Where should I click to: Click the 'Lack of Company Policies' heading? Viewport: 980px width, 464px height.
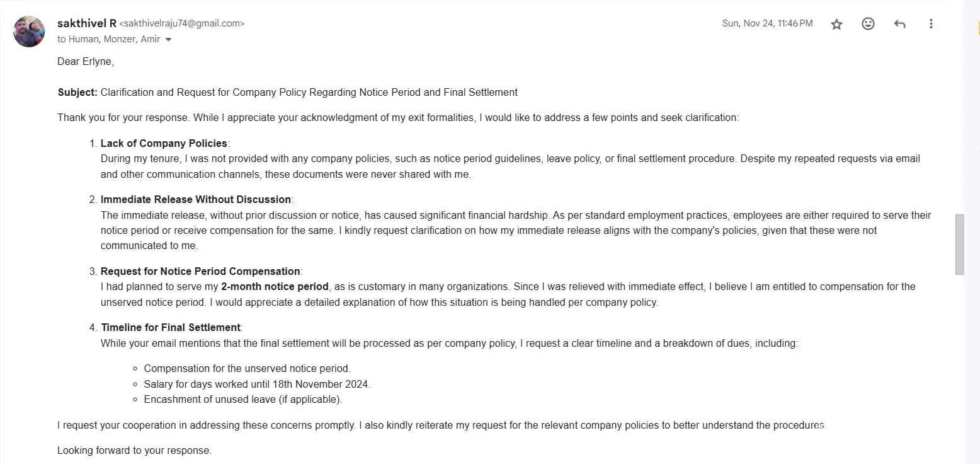pyautogui.click(x=164, y=143)
